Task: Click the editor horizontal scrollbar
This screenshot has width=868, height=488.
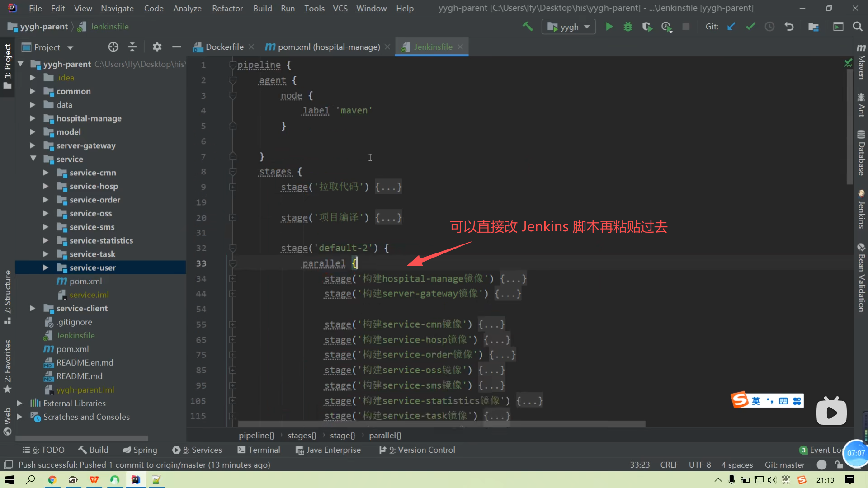Action: 442,424
